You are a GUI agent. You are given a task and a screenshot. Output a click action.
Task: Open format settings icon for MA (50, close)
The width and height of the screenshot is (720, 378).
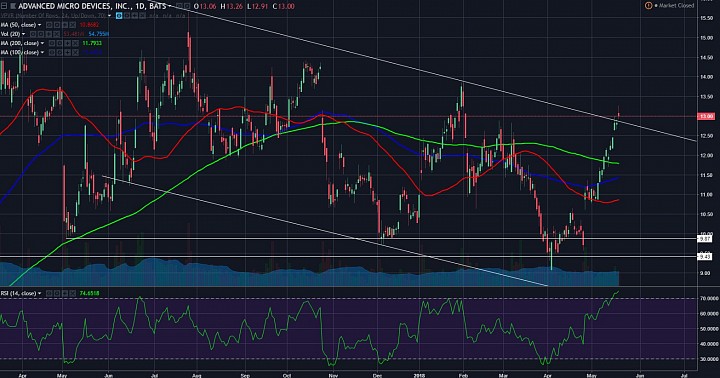pyautogui.click(x=56, y=25)
